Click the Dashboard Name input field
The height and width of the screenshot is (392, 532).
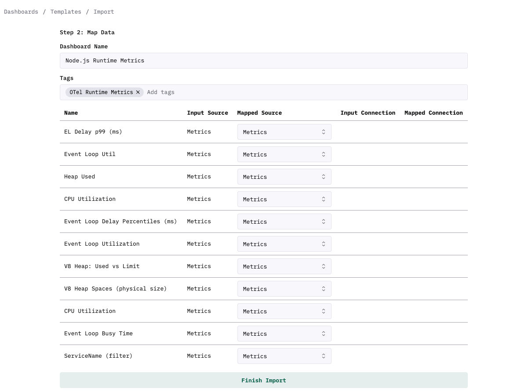coord(263,61)
